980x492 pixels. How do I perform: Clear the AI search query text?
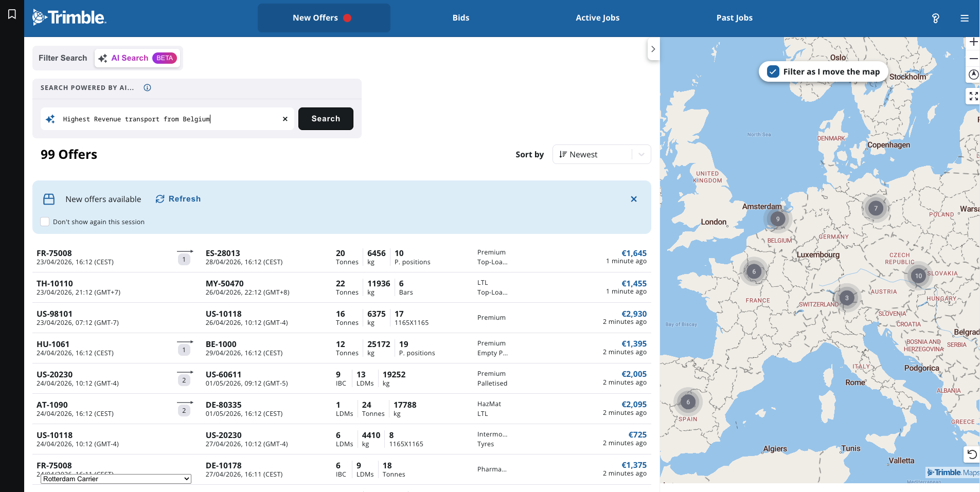pyautogui.click(x=285, y=119)
